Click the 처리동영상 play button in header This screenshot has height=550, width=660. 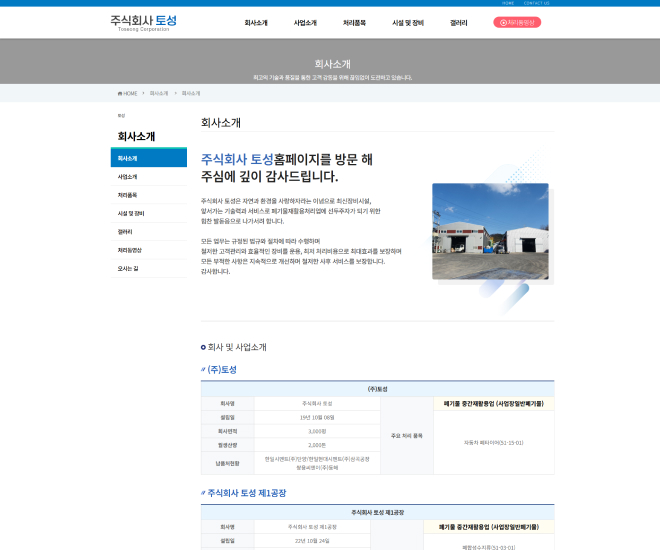pyautogui.click(x=517, y=22)
